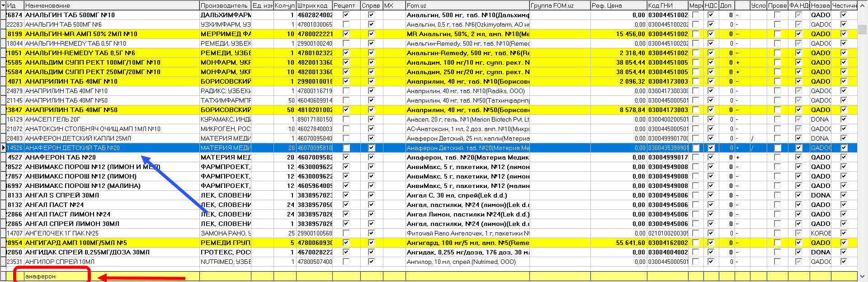The width and height of the screenshot is (868, 282).
Task: Click the Справ column header
Action: click(x=372, y=5)
